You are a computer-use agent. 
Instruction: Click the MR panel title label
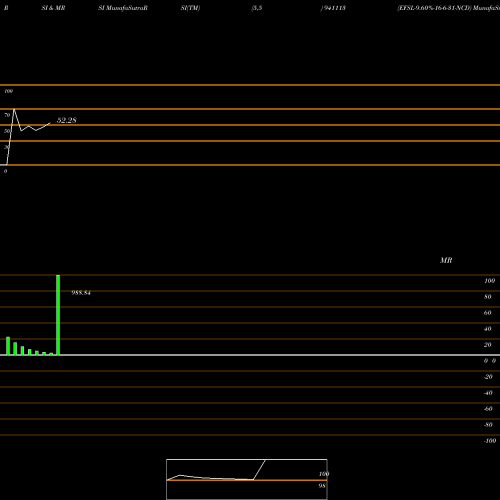446,260
